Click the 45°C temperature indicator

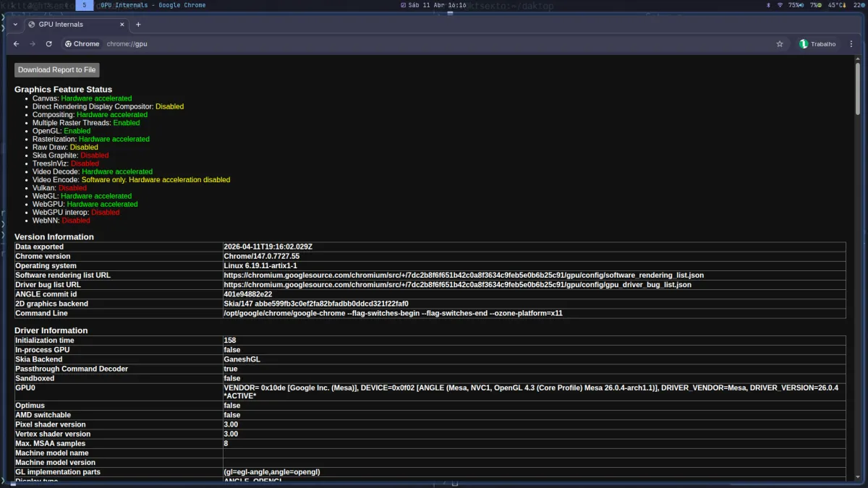click(835, 5)
